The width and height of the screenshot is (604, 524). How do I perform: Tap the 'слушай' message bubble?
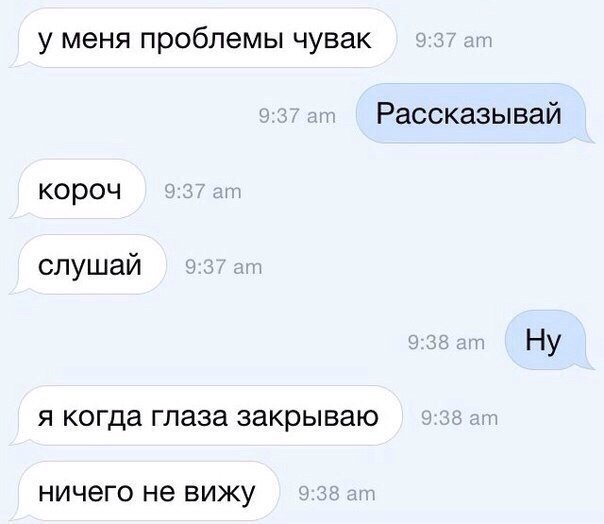(88, 265)
